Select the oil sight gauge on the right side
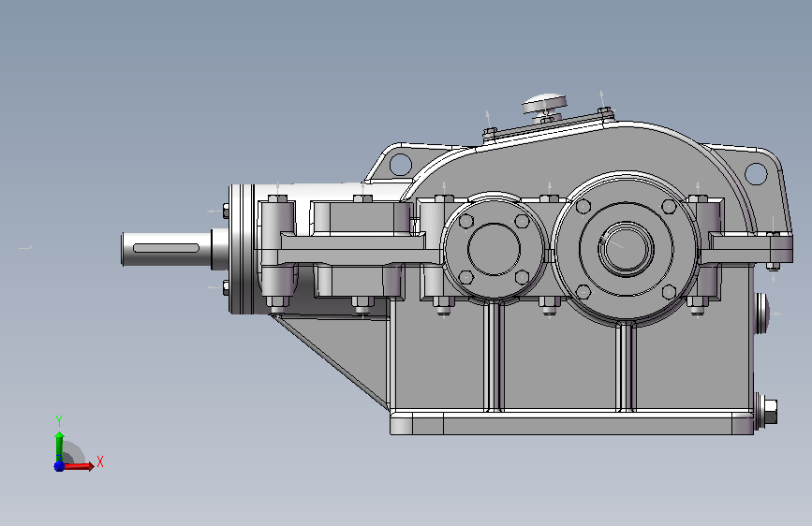812x526 pixels. 761,314
